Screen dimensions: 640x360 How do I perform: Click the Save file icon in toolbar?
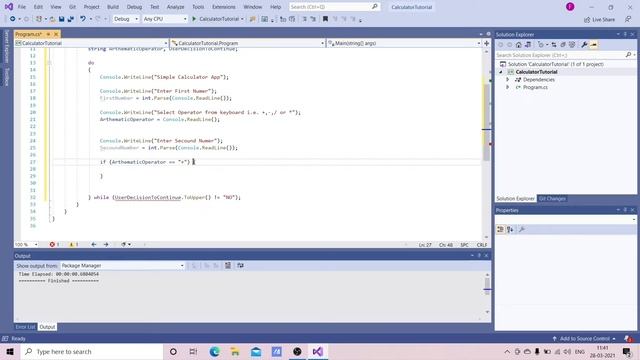[62, 19]
